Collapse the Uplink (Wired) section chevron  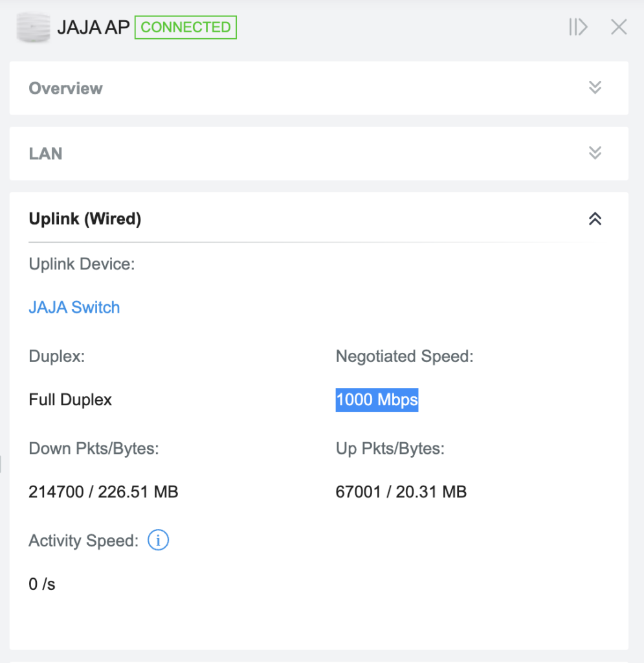tap(595, 219)
